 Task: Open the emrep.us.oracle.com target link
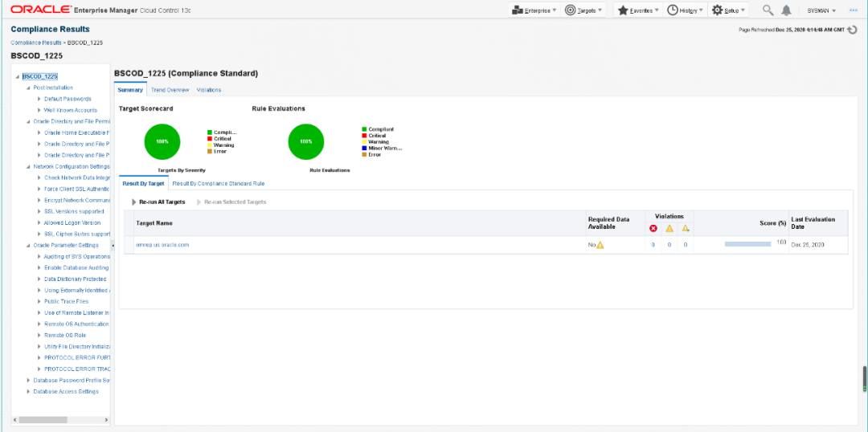(x=162, y=245)
